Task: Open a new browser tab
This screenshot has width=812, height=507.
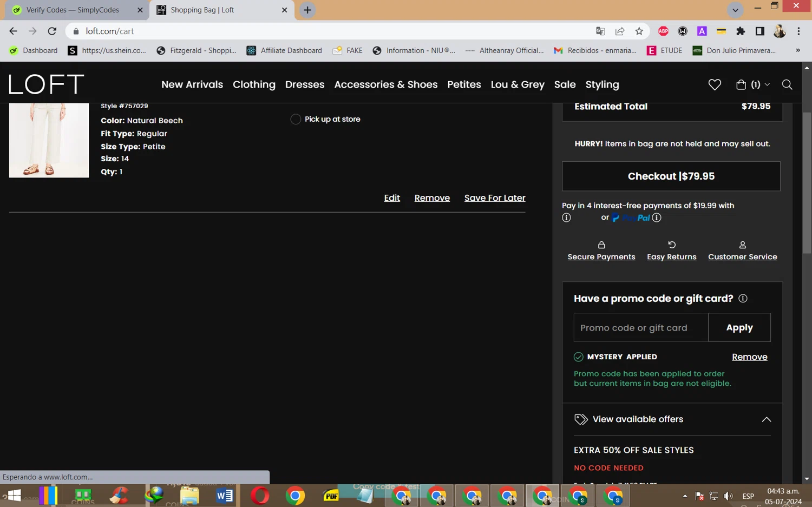Action: (x=307, y=10)
